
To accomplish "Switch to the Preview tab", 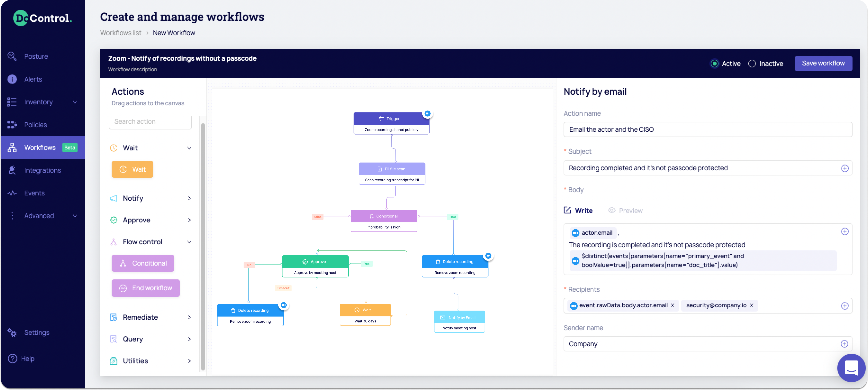I will coord(625,210).
